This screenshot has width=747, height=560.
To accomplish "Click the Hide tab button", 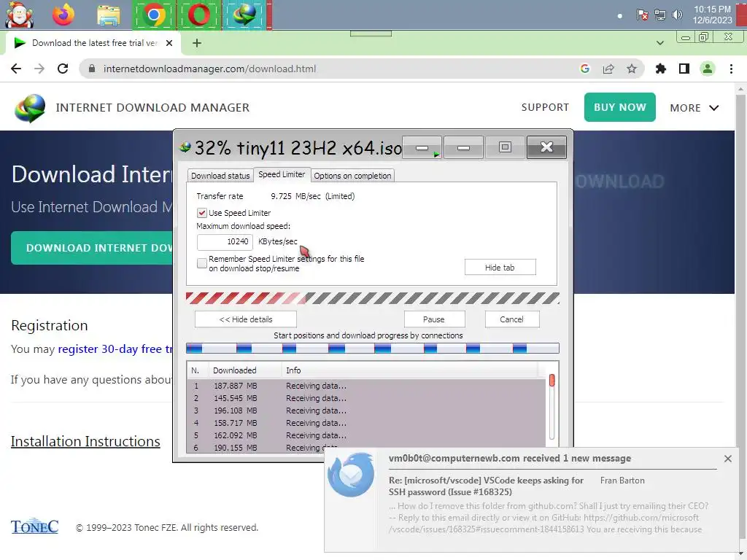I will 500,267.
